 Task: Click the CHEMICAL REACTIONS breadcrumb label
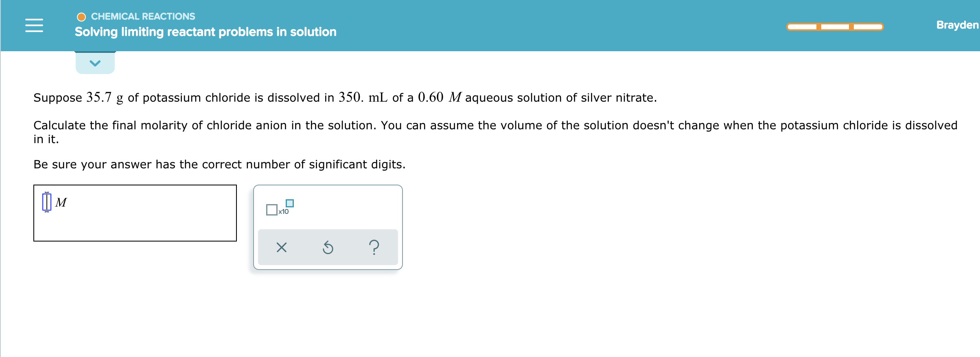pos(143,16)
